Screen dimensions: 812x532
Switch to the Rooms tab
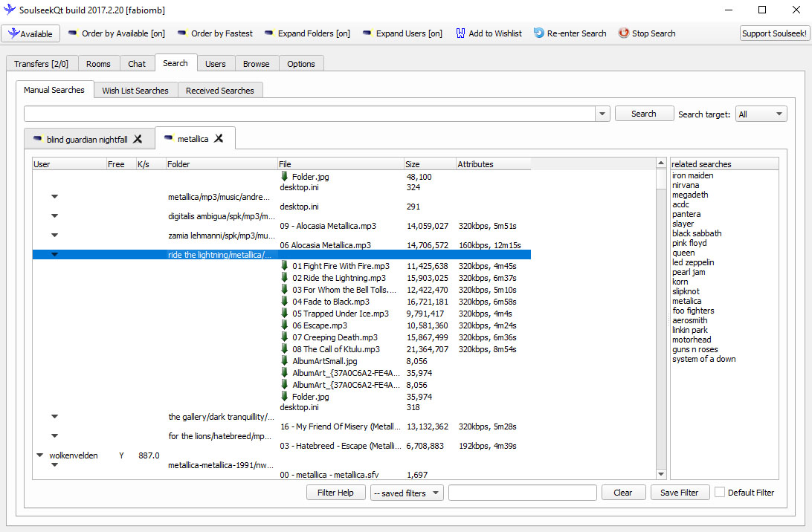click(x=98, y=64)
